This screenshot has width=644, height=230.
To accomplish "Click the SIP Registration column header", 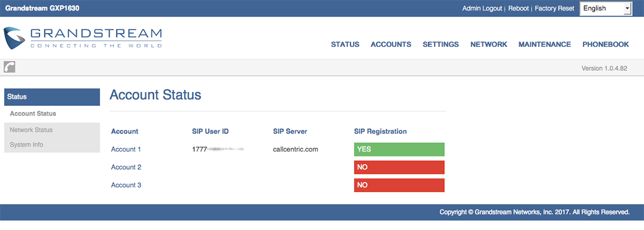I will [381, 132].
